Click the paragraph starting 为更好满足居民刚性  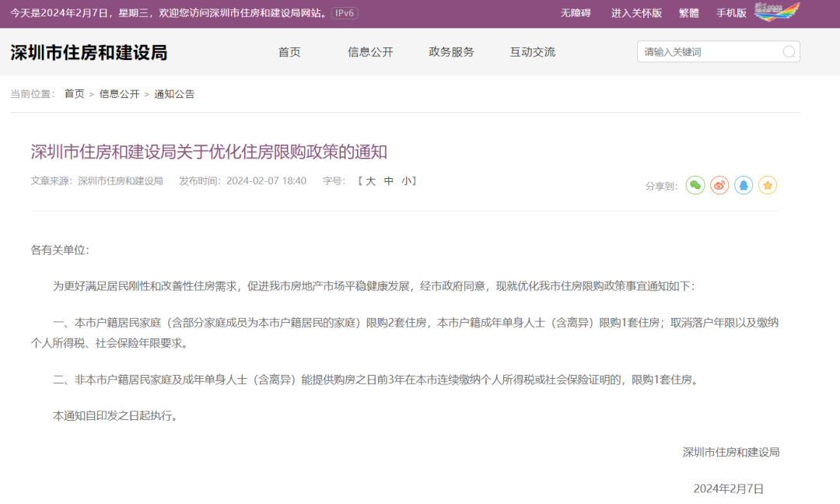click(374, 286)
